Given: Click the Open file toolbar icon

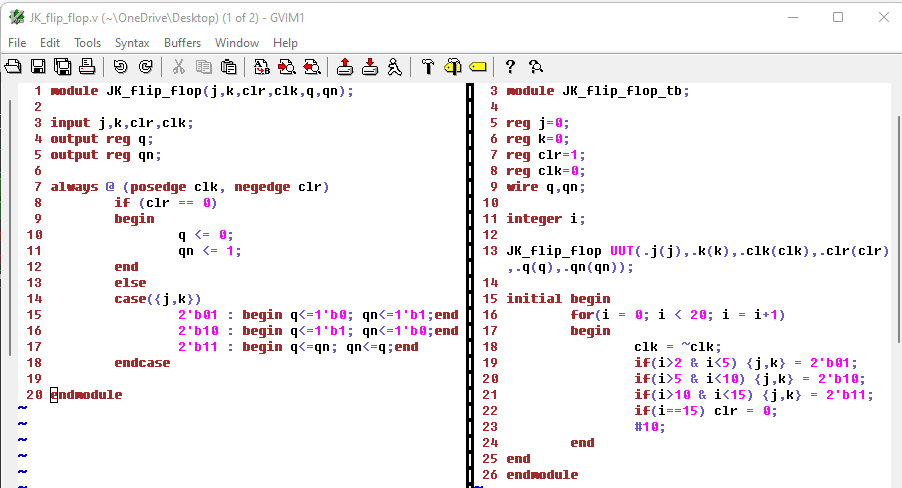Looking at the screenshot, I should (x=14, y=67).
